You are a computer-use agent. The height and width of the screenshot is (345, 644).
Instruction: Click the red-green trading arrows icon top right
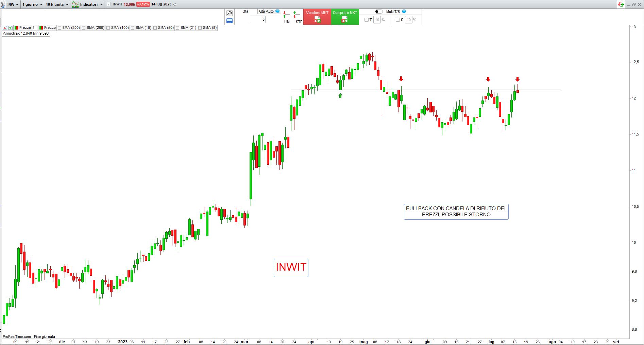[x=621, y=4]
